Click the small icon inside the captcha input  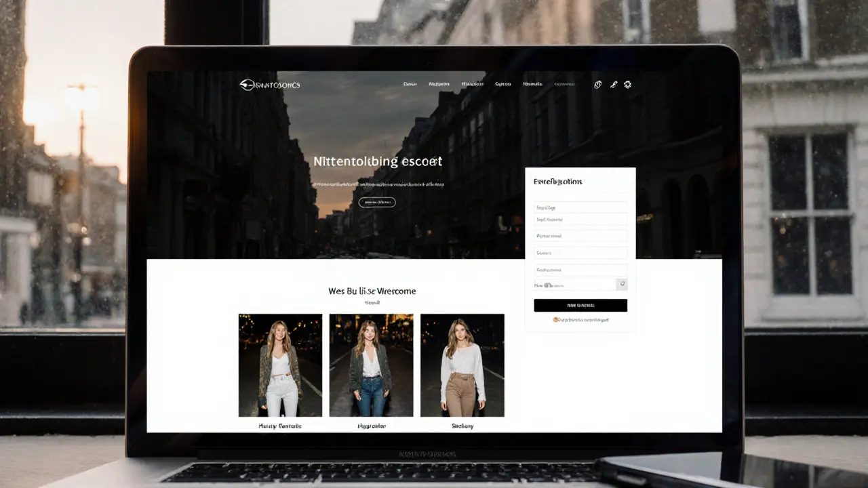(x=549, y=284)
